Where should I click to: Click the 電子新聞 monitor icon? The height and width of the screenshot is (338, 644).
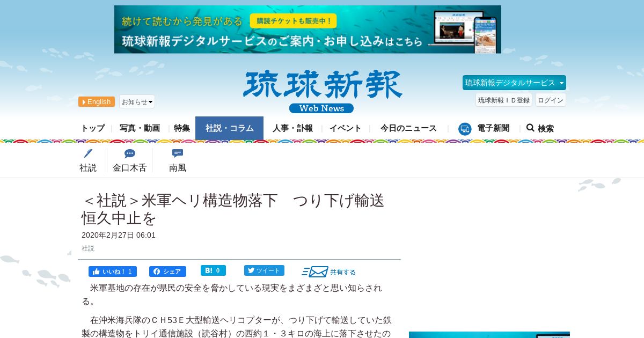tap(465, 129)
